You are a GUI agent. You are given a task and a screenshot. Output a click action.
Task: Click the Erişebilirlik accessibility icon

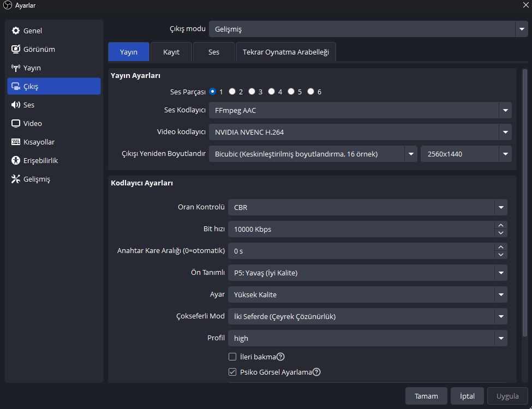coord(16,160)
